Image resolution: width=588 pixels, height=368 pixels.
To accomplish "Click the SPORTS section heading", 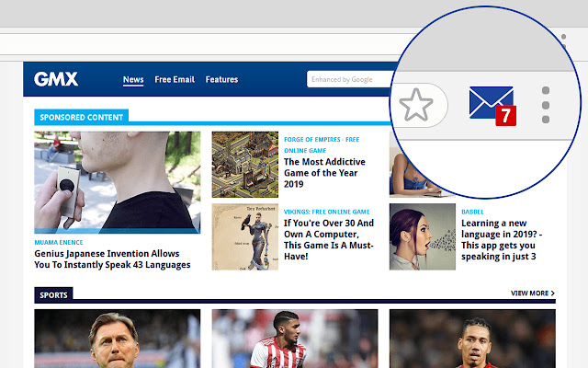I will click(x=53, y=295).
